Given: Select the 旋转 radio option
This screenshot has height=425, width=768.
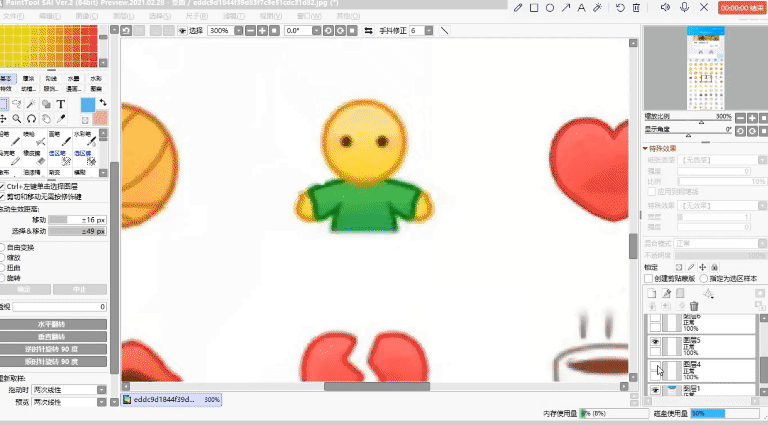Looking at the screenshot, I should pyautogui.click(x=2, y=278).
